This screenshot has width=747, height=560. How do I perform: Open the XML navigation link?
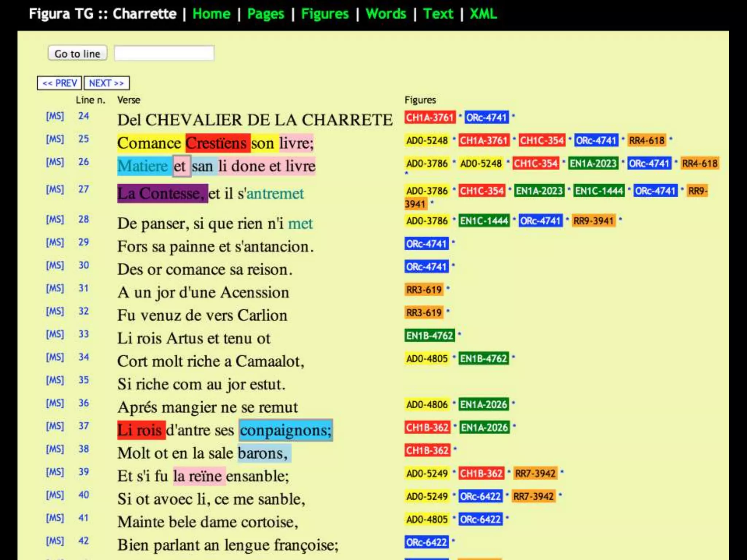point(483,14)
